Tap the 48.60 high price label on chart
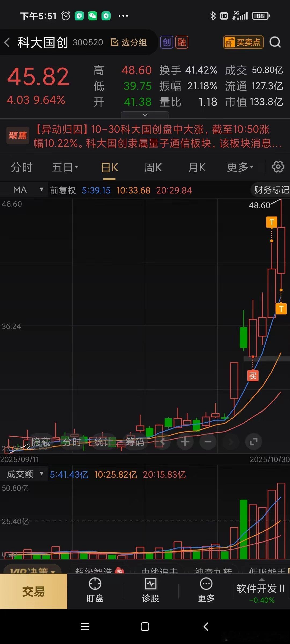The image size is (290, 644). (259, 206)
